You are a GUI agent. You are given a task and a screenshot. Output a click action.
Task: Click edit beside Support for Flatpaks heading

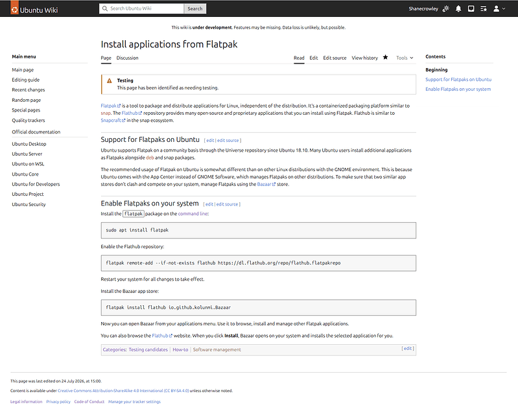(x=210, y=141)
